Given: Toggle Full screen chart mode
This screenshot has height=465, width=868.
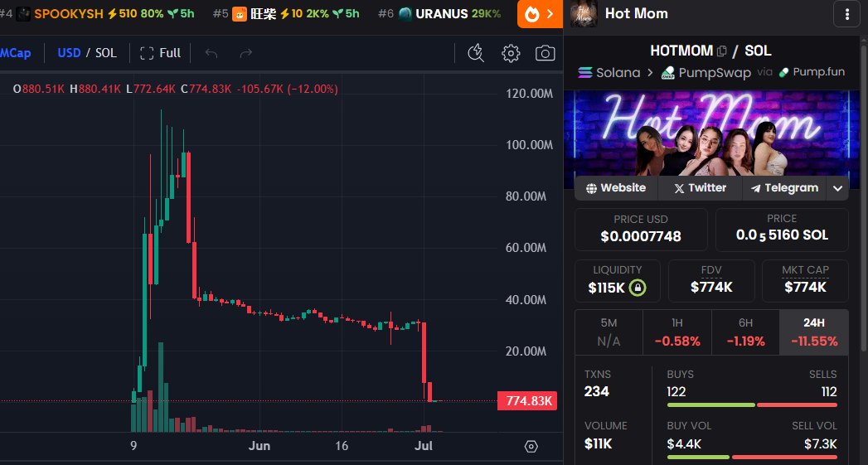Looking at the screenshot, I should (x=161, y=53).
